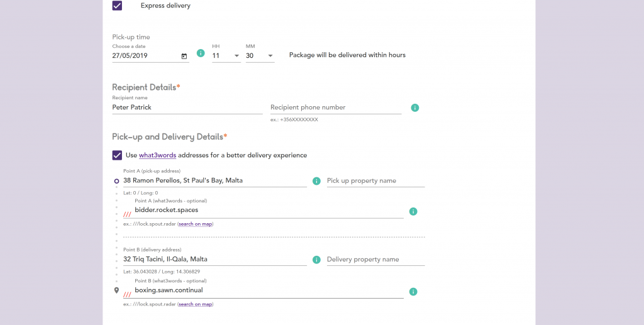
Task: Click info icon beside boxing.sawn.continual field
Action: click(x=413, y=292)
